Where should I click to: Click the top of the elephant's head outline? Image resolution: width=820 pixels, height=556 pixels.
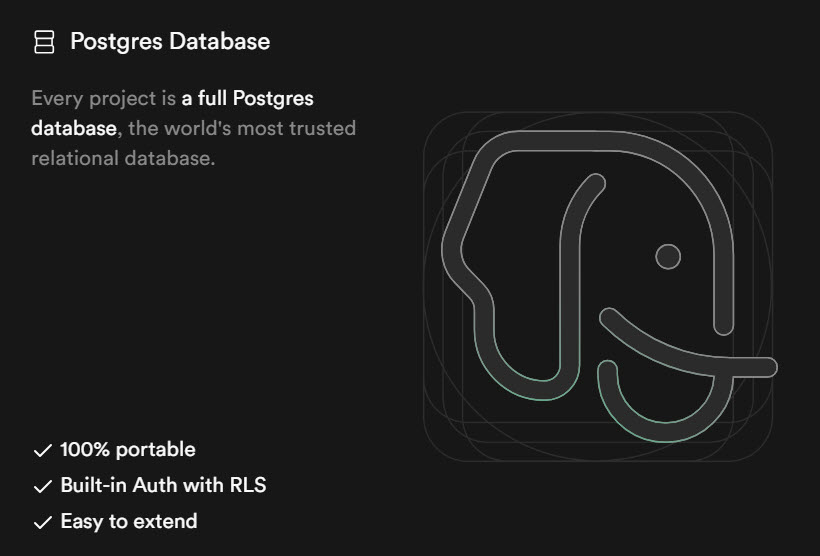[x=600, y=141]
